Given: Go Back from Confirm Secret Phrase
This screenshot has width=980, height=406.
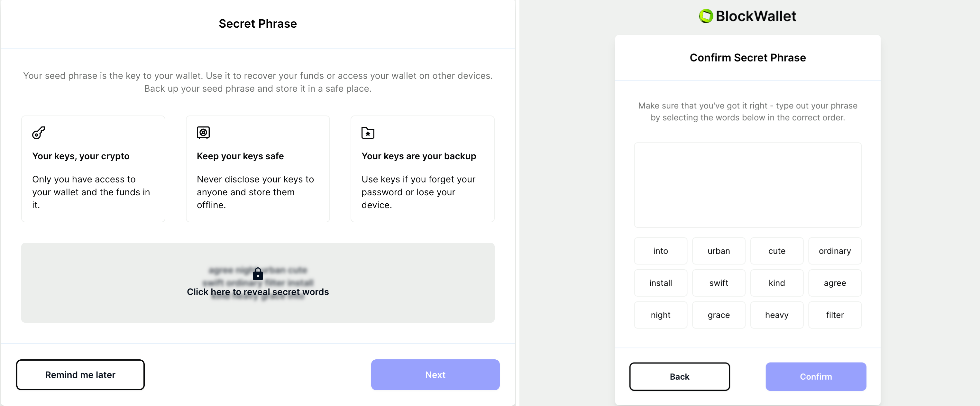Looking at the screenshot, I should [680, 376].
